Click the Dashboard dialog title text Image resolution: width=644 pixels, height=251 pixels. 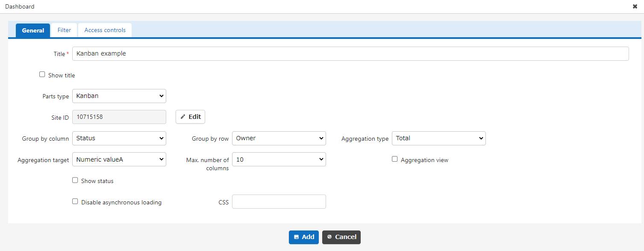click(x=20, y=6)
